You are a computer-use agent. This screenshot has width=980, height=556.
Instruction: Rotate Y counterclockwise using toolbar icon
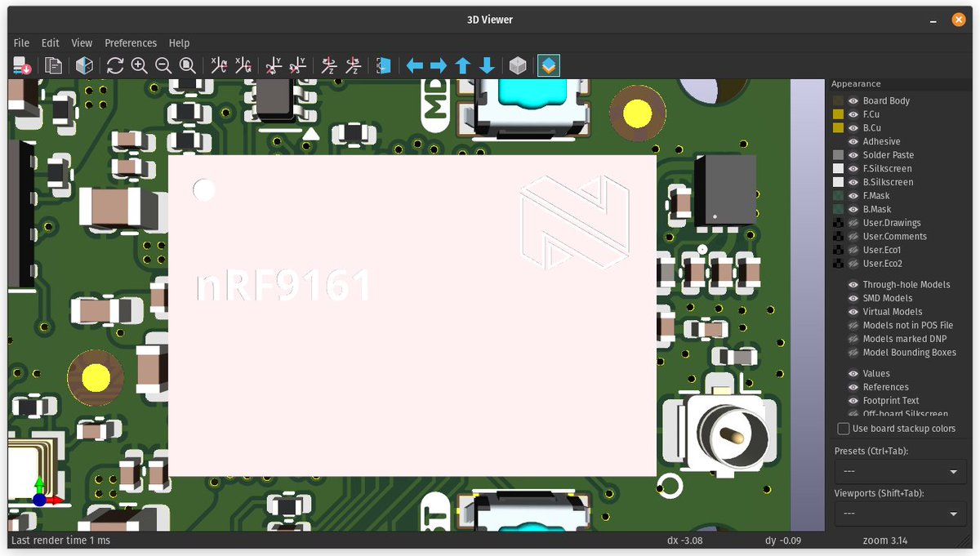tap(298, 65)
